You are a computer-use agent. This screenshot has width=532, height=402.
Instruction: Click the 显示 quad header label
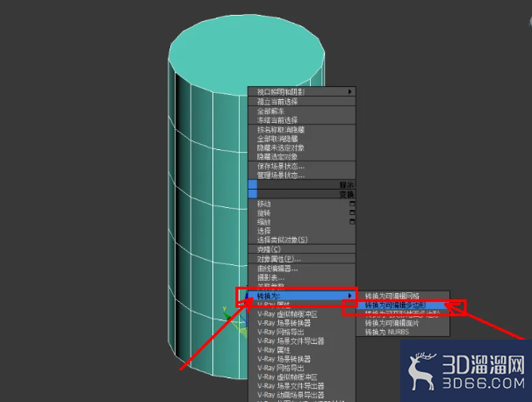[347, 185]
